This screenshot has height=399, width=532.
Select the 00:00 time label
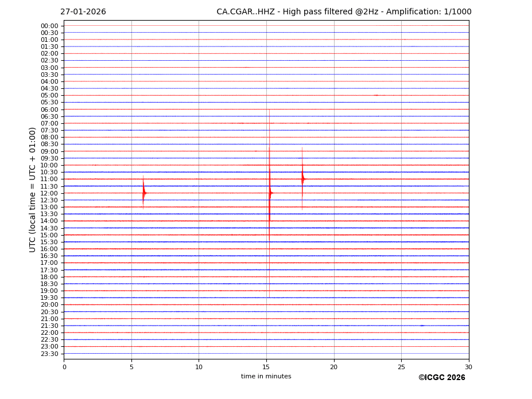[49, 26]
